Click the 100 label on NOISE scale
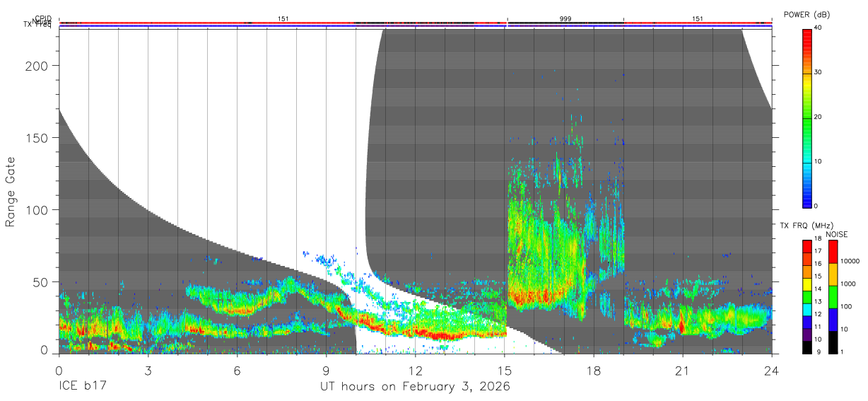The width and height of the screenshot is (868, 401). click(845, 306)
